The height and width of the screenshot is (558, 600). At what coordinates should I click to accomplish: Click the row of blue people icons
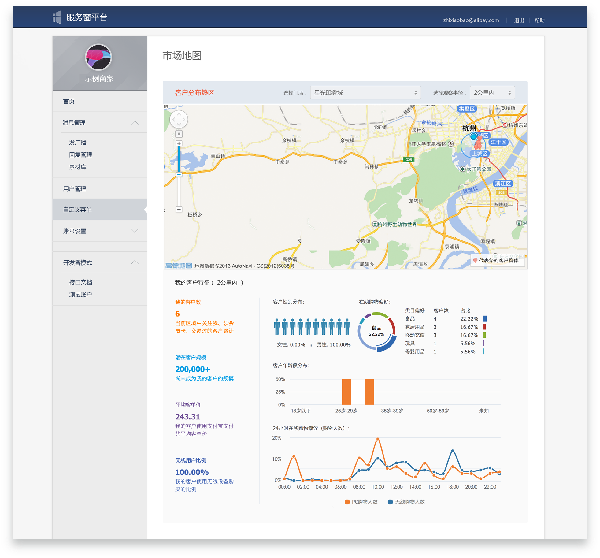click(x=311, y=327)
